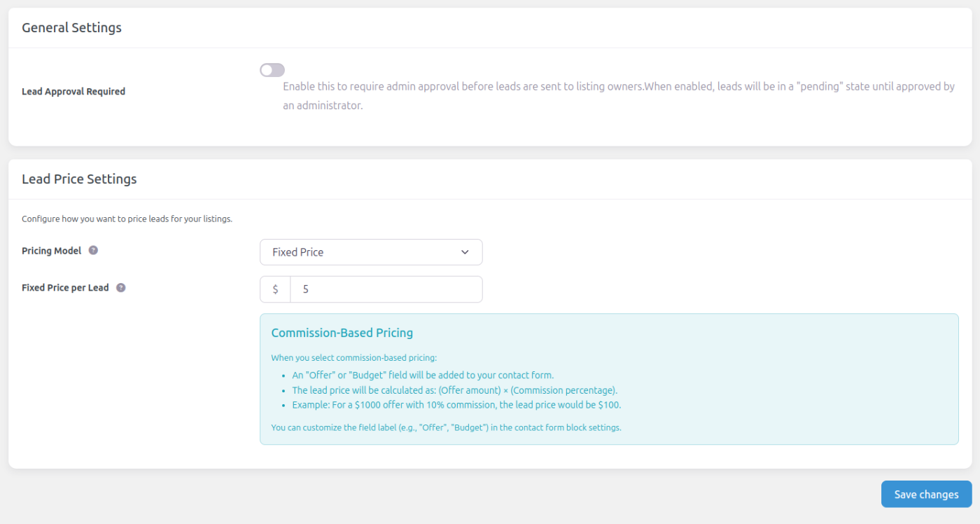Click the Save changes button

coord(926,494)
